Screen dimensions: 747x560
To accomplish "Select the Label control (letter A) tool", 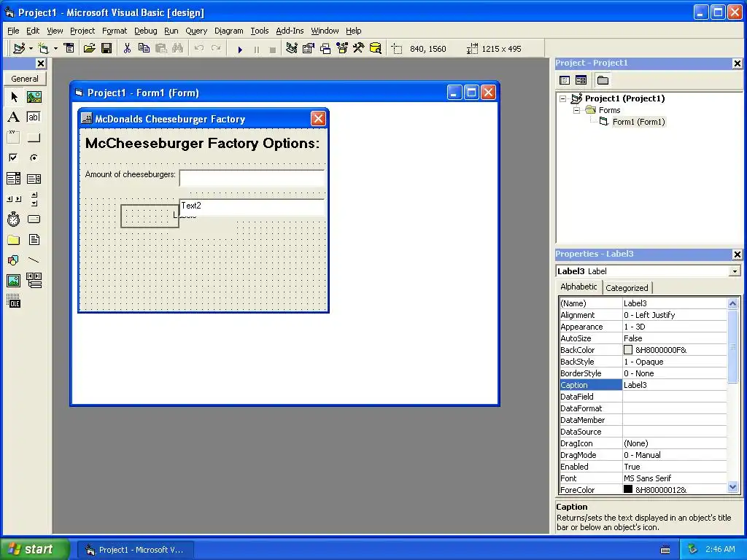I will pyautogui.click(x=14, y=117).
